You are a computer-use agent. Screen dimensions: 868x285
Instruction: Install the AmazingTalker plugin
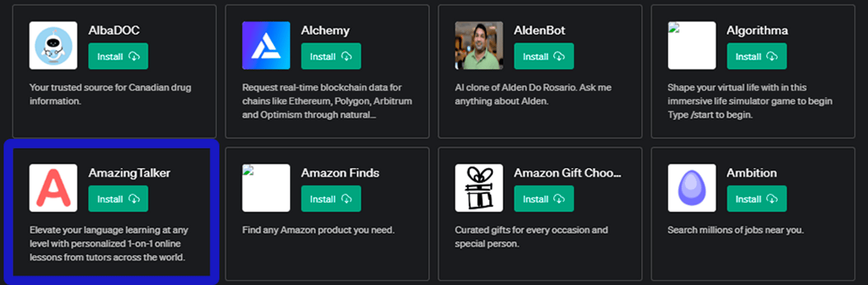[x=118, y=199]
